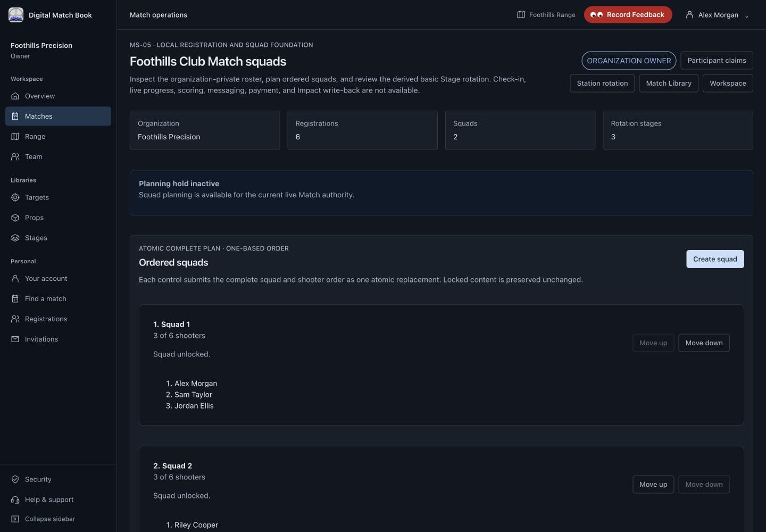This screenshot has width=766, height=532.
Task: Click the user icon beside Alex Morgan
Action: pyautogui.click(x=689, y=15)
